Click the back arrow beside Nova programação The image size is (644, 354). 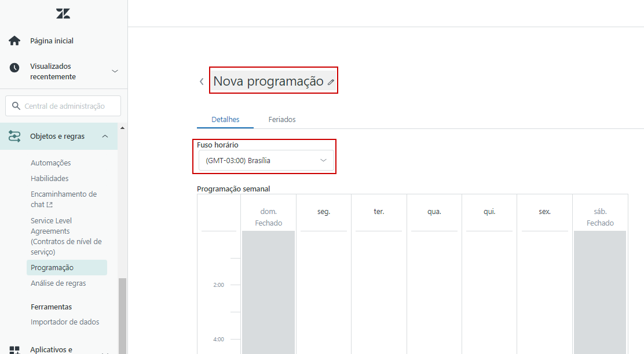(x=202, y=82)
